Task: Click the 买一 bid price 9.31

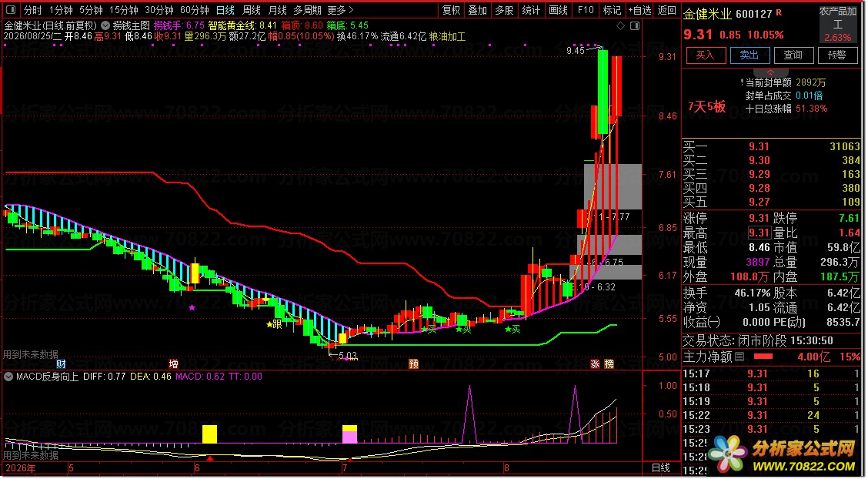Action: coord(759,146)
